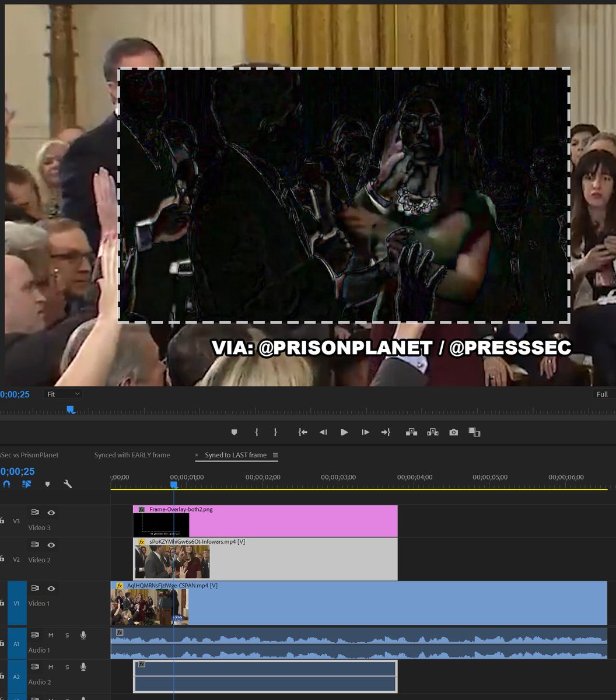
Task: Step forward one frame
Action: 365,432
